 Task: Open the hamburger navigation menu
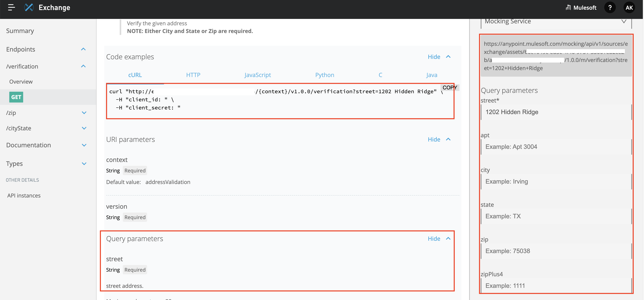[11, 8]
